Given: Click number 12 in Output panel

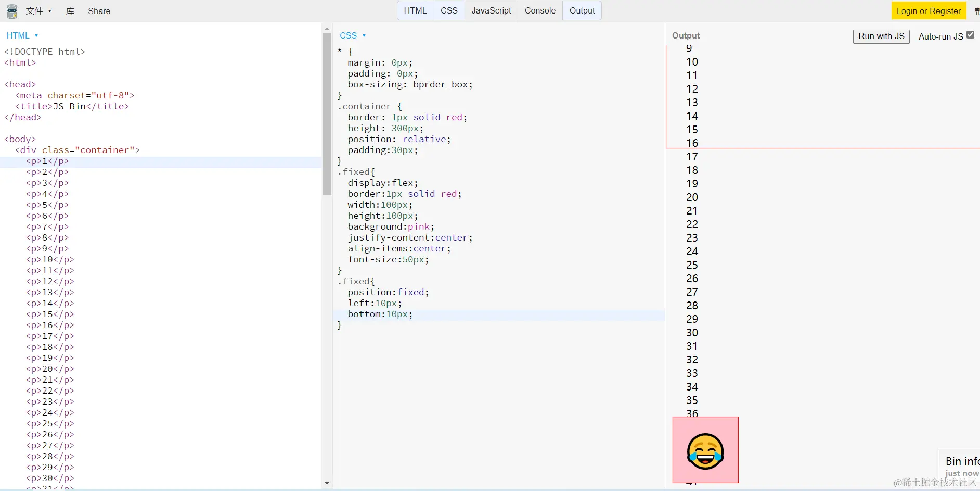Looking at the screenshot, I should [x=692, y=89].
